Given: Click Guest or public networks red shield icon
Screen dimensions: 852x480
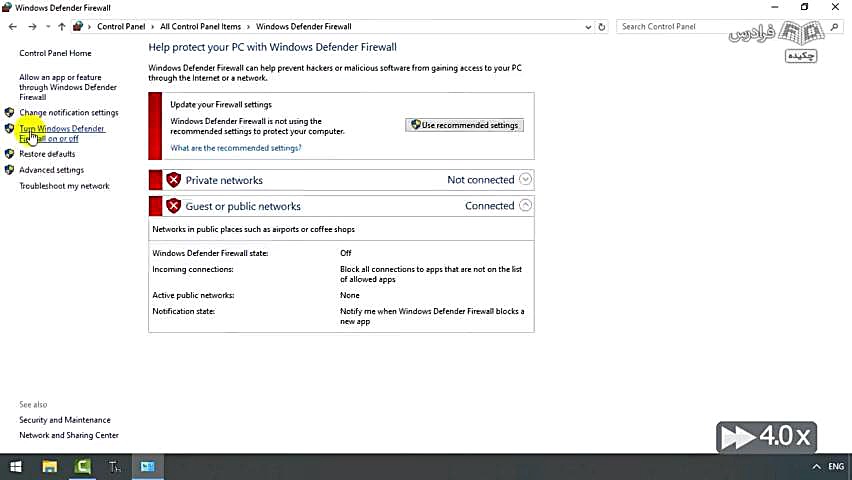Looking at the screenshot, I should coord(173,206).
